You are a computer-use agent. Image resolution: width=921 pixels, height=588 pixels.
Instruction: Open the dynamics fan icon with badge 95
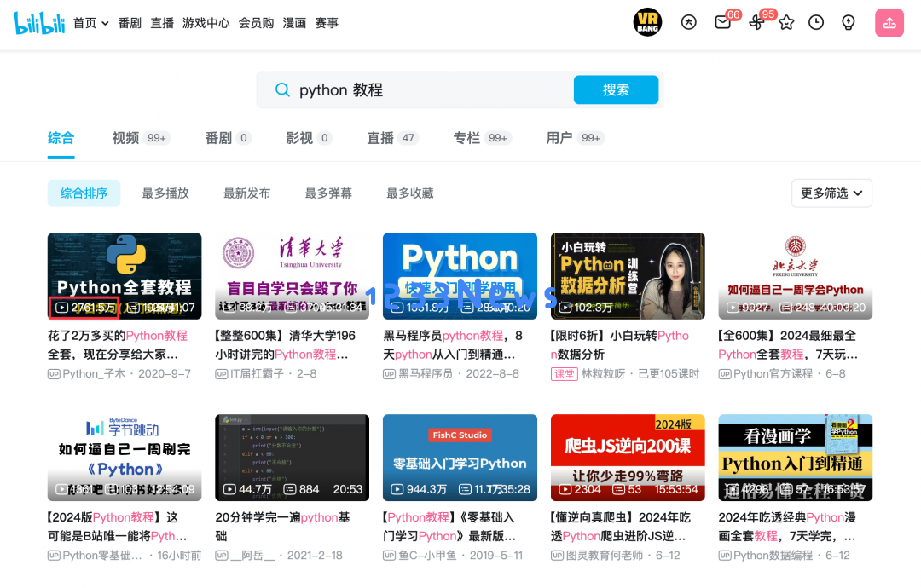pyautogui.click(x=756, y=22)
